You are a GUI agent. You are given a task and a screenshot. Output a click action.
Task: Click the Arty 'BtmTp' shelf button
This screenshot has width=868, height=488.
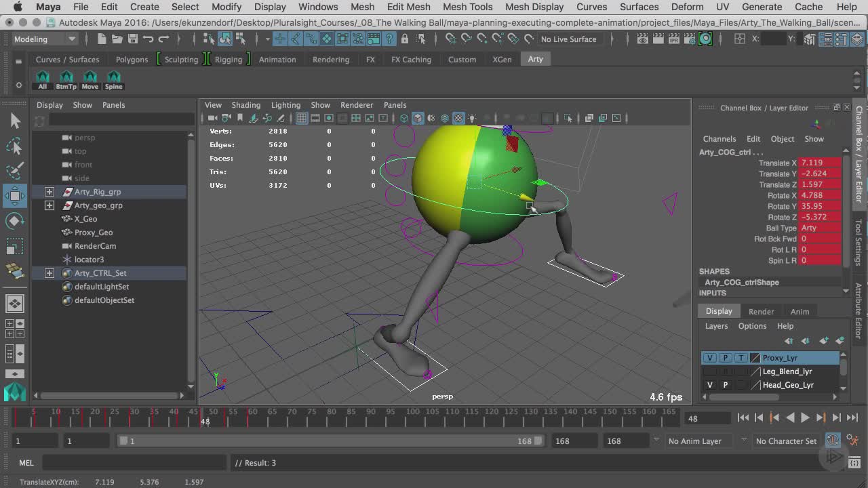pyautogui.click(x=66, y=80)
